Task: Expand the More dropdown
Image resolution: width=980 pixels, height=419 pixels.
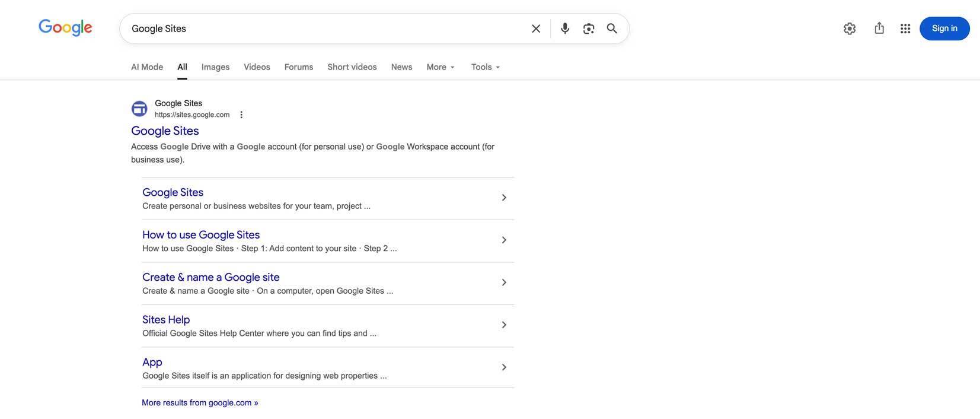Action: [x=440, y=67]
